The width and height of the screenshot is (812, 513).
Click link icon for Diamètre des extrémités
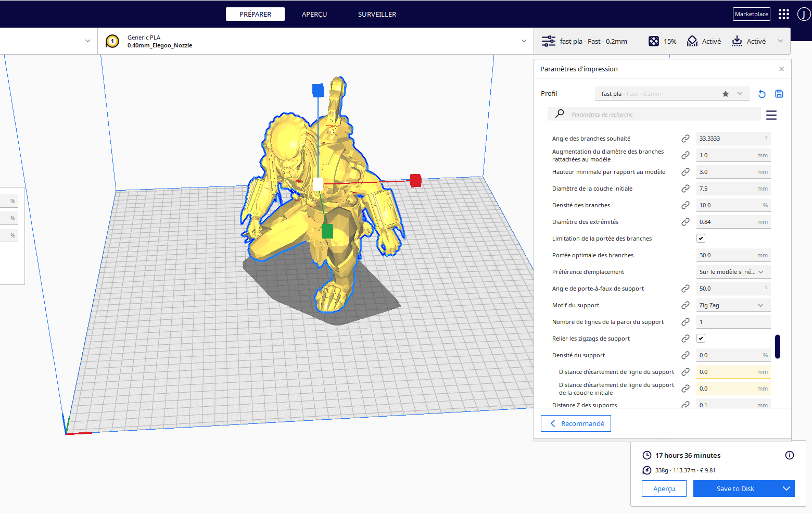pos(686,222)
